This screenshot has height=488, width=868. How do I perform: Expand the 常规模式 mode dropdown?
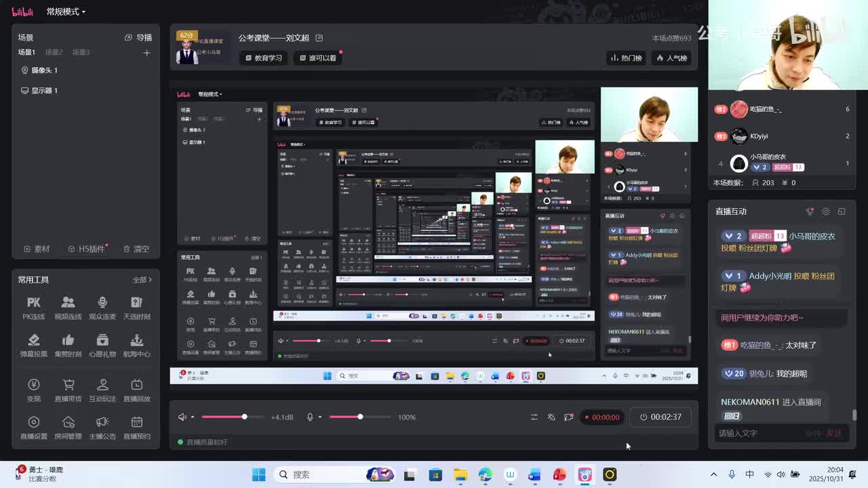coord(66,12)
